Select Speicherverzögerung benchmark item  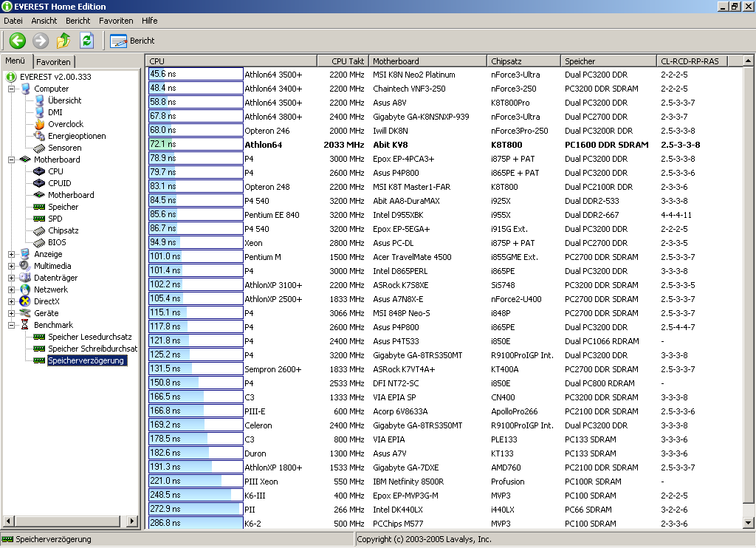87,360
